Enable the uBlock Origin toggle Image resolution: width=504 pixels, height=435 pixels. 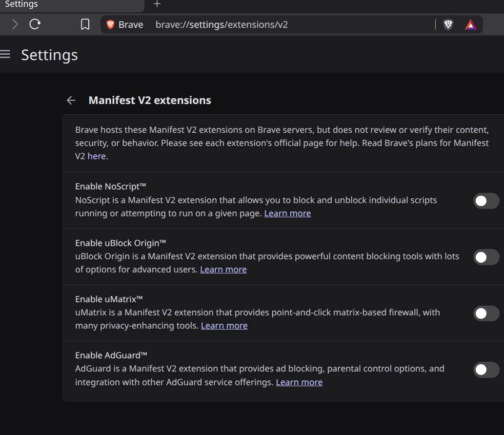486,257
